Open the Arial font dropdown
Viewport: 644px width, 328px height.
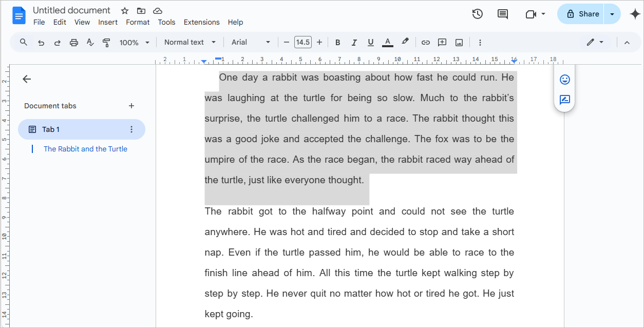tap(251, 43)
